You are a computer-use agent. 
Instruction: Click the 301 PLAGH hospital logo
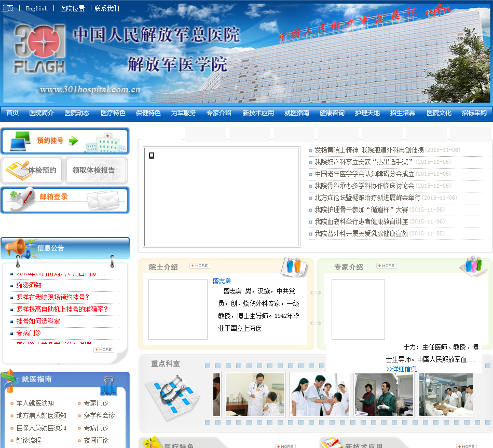(39, 49)
